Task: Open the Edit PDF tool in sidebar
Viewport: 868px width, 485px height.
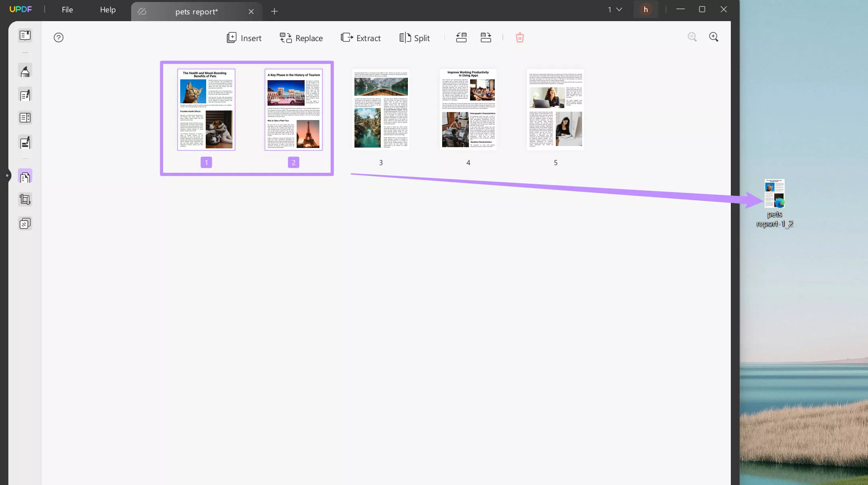Action: tap(25, 95)
